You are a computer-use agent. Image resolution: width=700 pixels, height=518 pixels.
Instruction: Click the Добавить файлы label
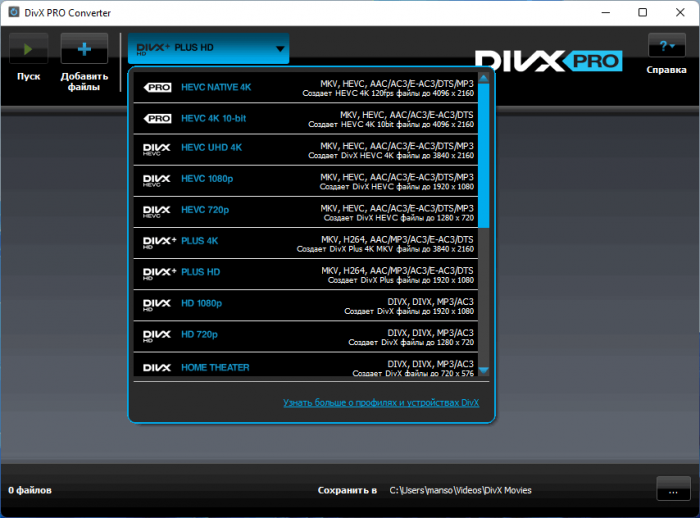point(84,81)
